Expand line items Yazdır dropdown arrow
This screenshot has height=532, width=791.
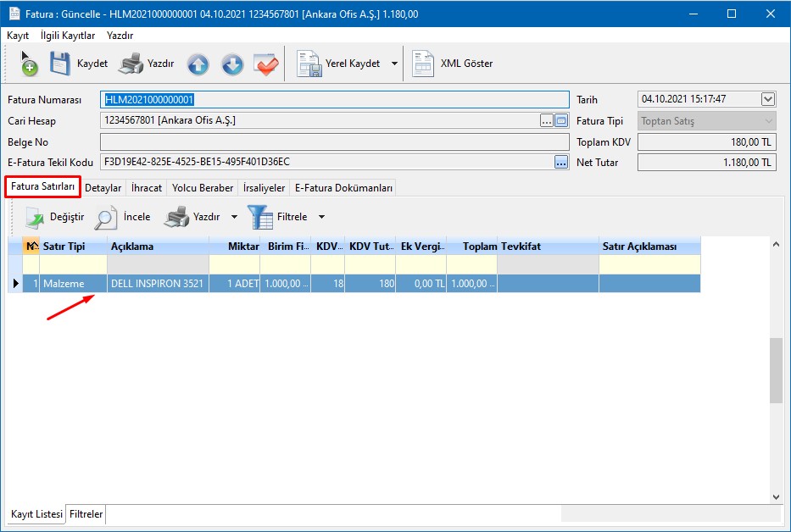click(234, 218)
